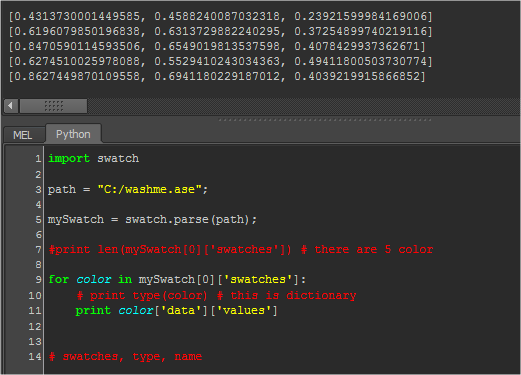Click the value 0.37254899740219116
The width and height of the screenshot is (521, 375).
tap(360, 31)
